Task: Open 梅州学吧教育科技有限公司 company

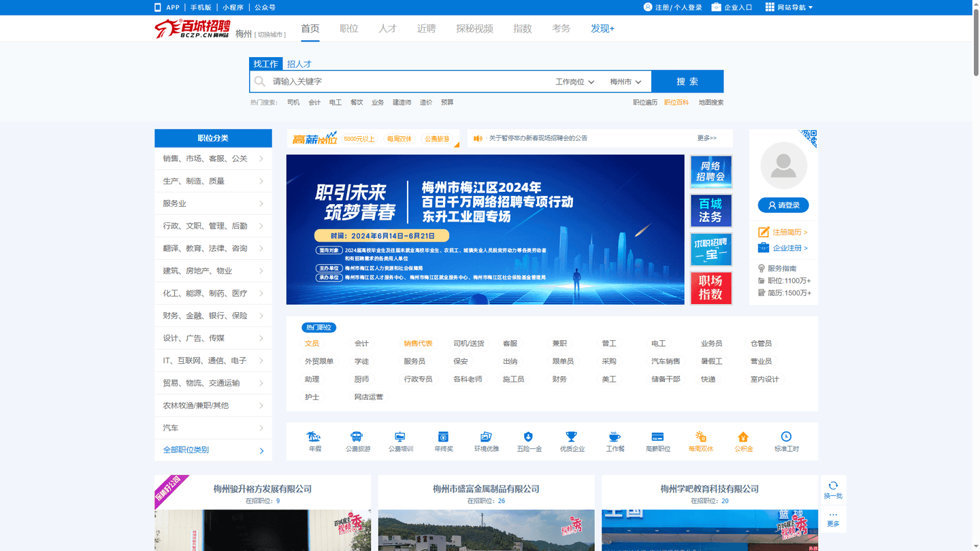Action: pyautogui.click(x=710, y=489)
